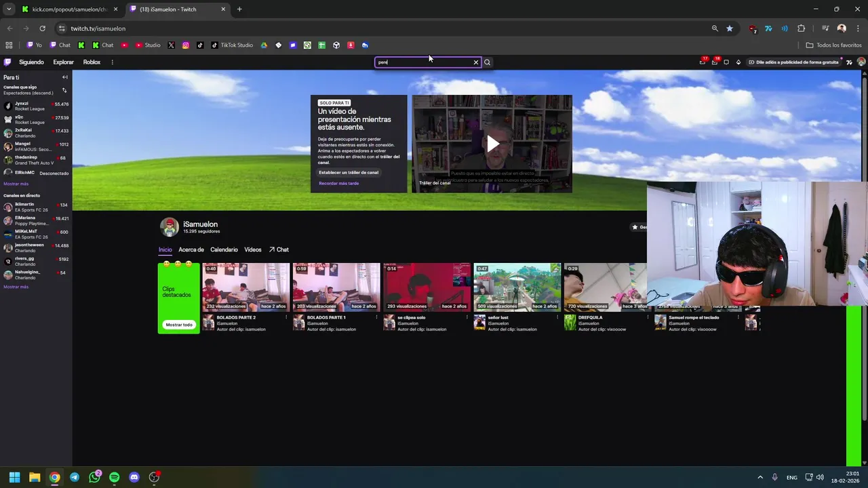Viewport: 868px width, 488px height.
Task: Click Mostrar todo on Clips destacados
Action: point(179,325)
